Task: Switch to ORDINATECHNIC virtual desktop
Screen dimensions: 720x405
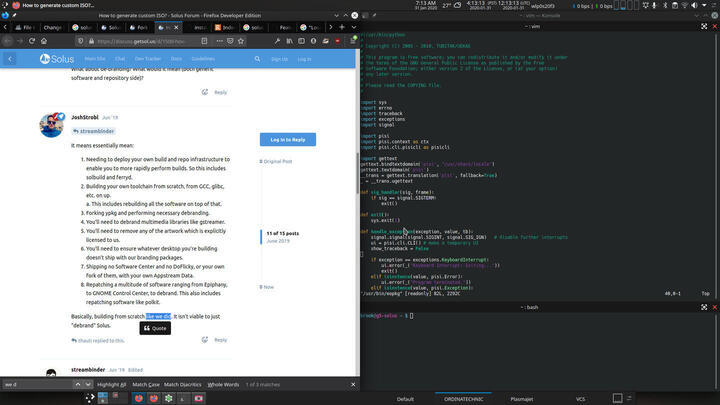Action: pyautogui.click(x=463, y=399)
